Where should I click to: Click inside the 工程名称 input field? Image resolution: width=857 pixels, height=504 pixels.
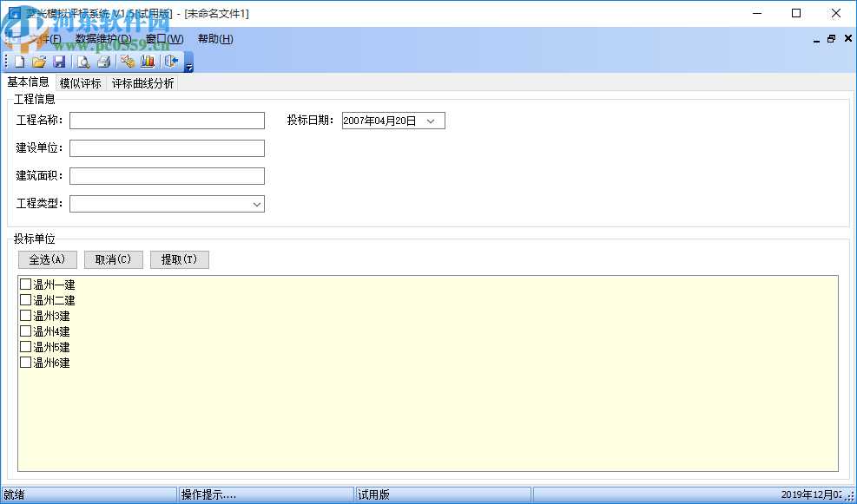point(165,120)
